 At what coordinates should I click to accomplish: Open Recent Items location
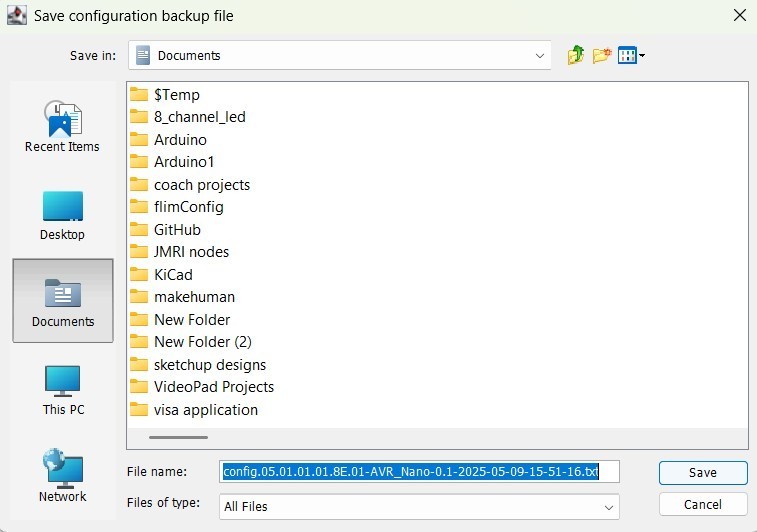(x=62, y=126)
